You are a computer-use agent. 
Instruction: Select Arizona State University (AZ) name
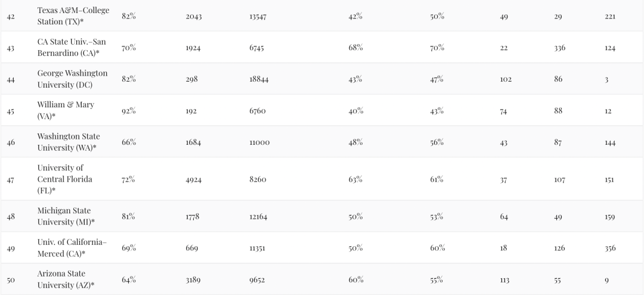(66, 280)
